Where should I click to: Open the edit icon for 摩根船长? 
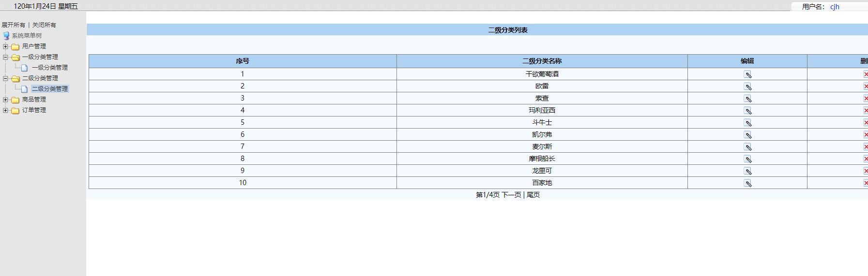click(x=747, y=159)
